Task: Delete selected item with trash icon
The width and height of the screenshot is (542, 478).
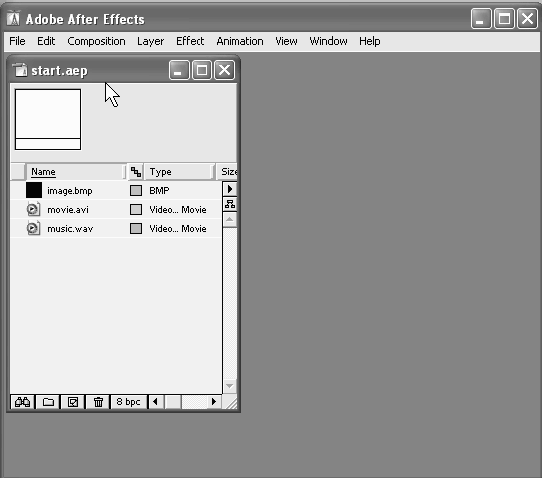Action: (x=98, y=402)
